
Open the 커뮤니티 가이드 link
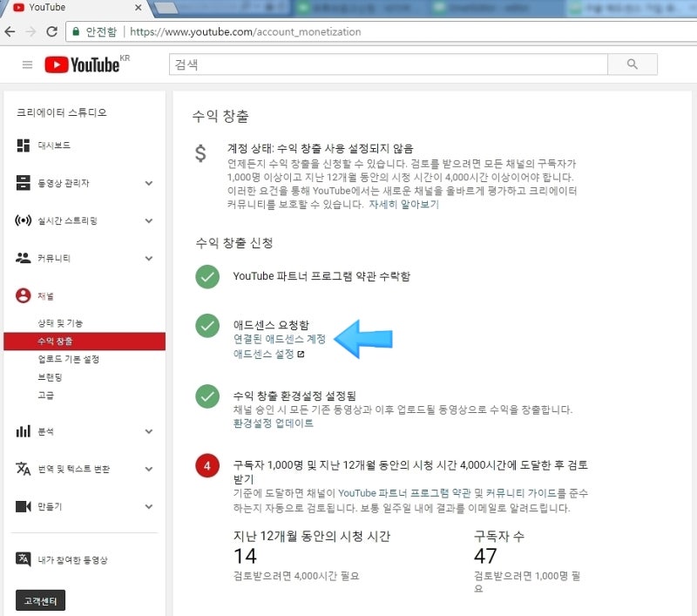(x=520, y=493)
